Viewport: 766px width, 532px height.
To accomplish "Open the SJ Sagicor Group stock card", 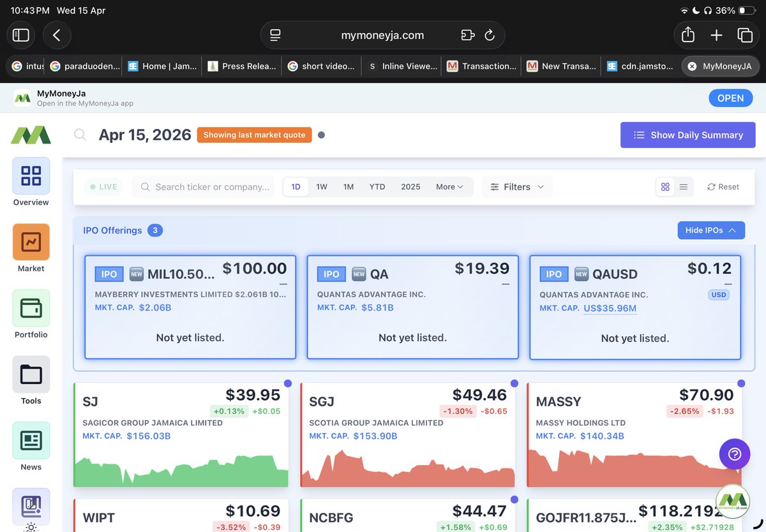I will pos(181,436).
